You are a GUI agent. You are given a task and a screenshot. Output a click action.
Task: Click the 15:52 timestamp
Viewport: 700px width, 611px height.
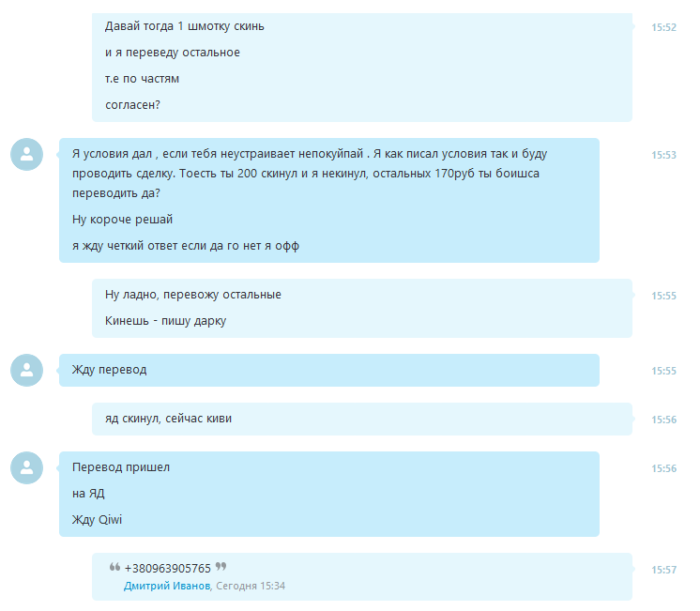click(663, 27)
